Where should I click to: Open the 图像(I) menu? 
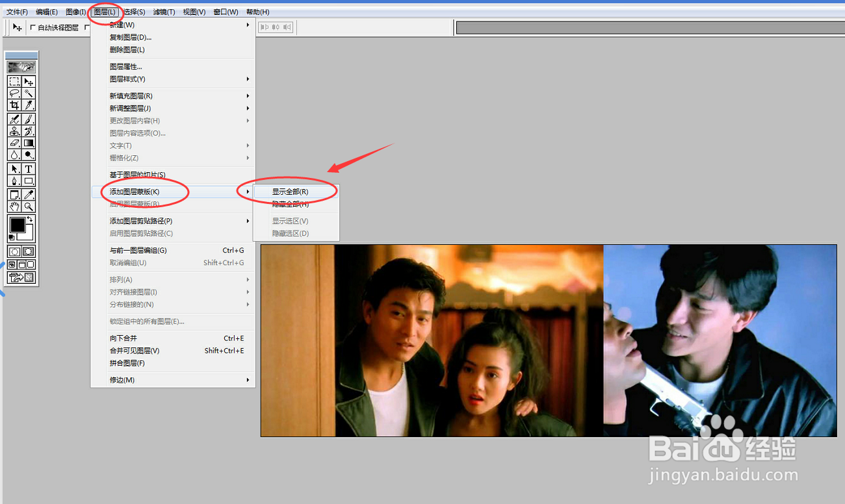tap(76, 12)
